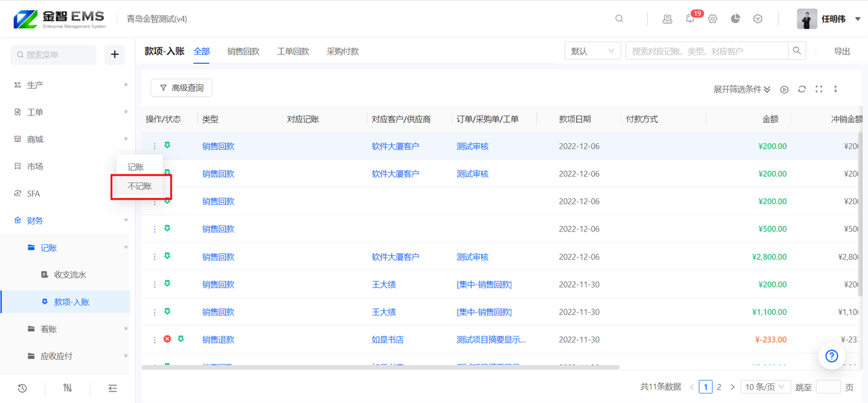Open the 如是书店 customer link
868x403 pixels.
click(387, 340)
